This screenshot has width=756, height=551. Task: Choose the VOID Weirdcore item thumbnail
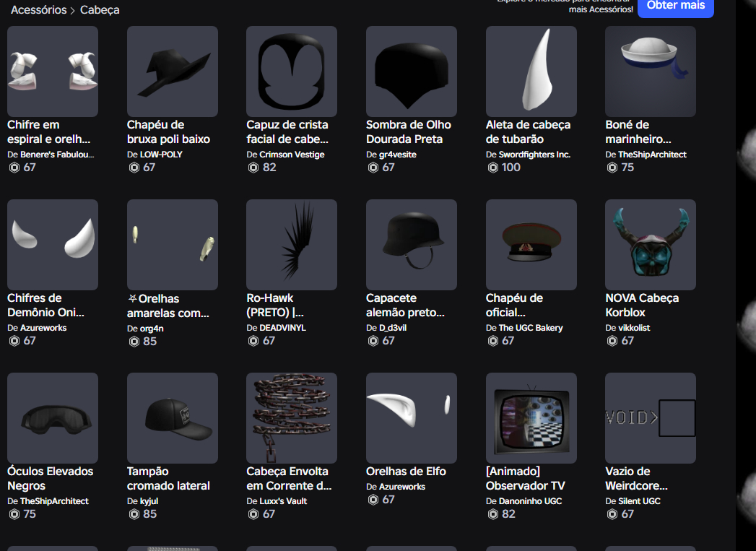pos(651,418)
